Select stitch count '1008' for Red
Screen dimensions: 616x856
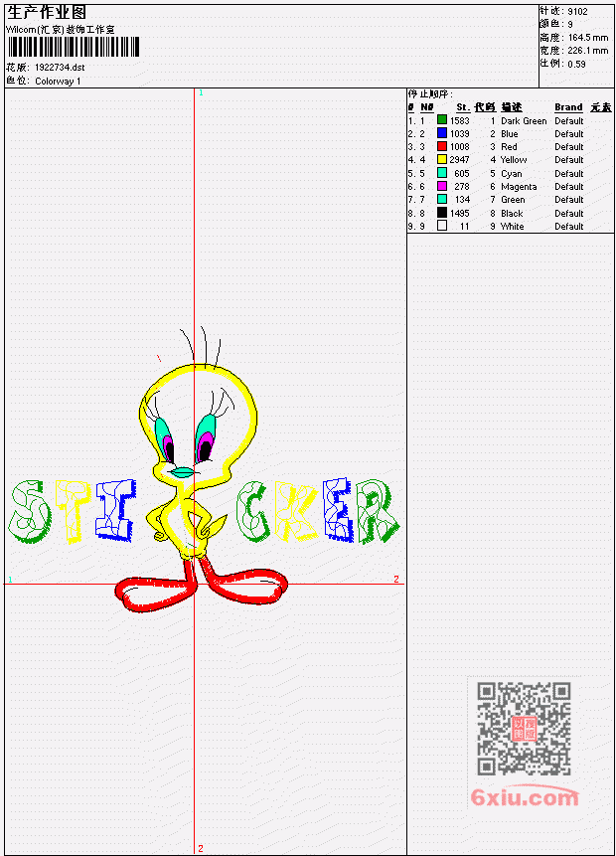[459, 147]
